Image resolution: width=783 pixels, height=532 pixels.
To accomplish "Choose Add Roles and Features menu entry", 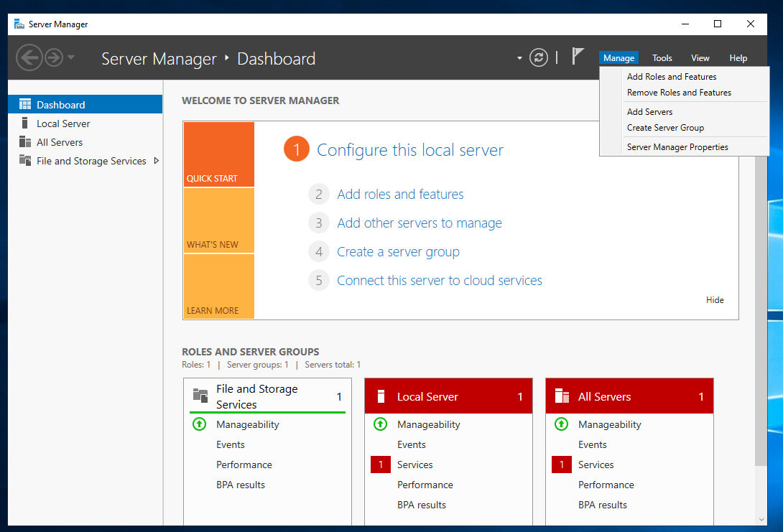I will tap(671, 77).
